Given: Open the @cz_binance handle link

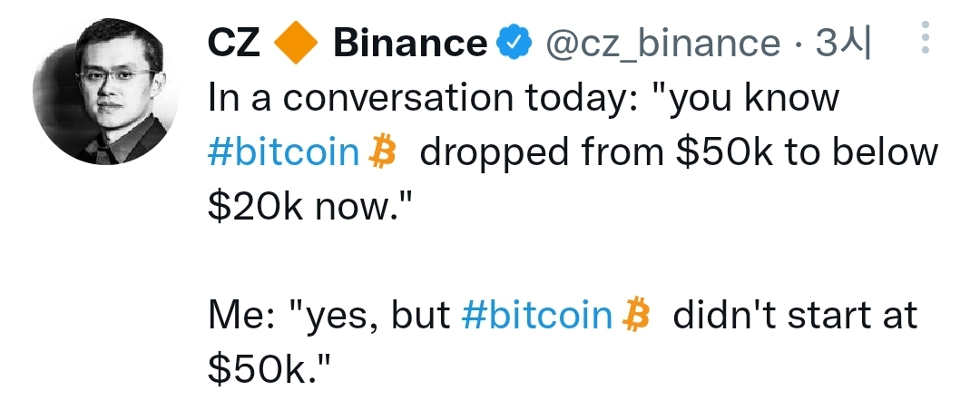Looking at the screenshot, I should 662,44.
